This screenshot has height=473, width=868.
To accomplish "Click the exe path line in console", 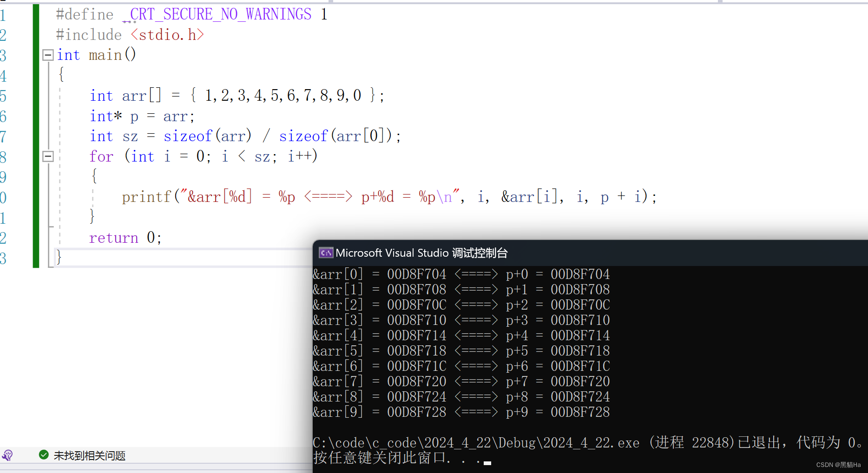I will tap(588, 442).
